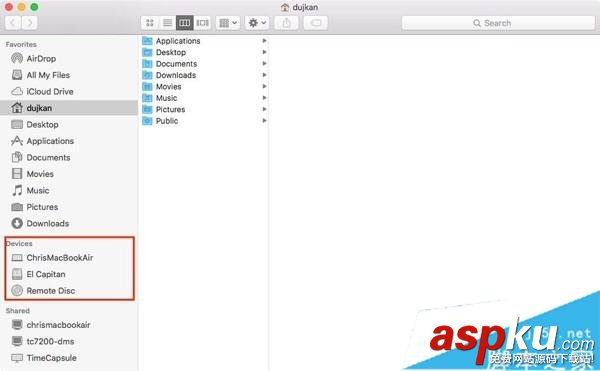Expand Desktop folder arrow in column
Image resolution: width=600 pixels, height=371 pixels.
coord(264,52)
